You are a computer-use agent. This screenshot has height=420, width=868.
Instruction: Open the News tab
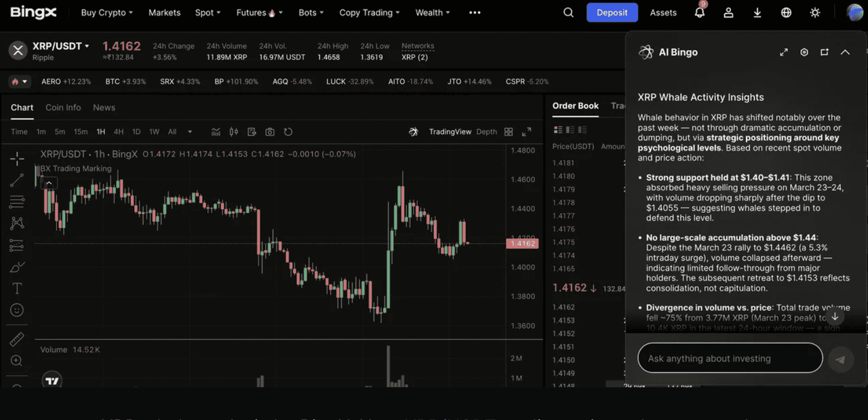(x=104, y=107)
